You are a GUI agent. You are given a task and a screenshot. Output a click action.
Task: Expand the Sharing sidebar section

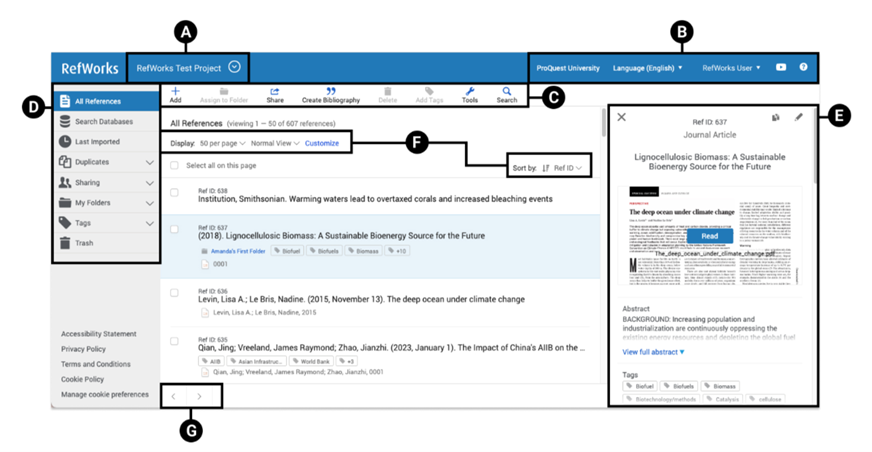(x=150, y=183)
